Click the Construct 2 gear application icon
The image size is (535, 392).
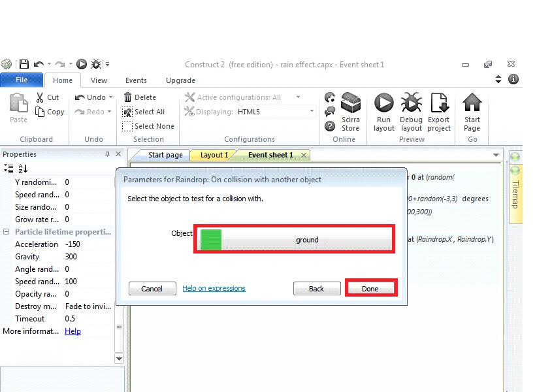pos(7,64)
